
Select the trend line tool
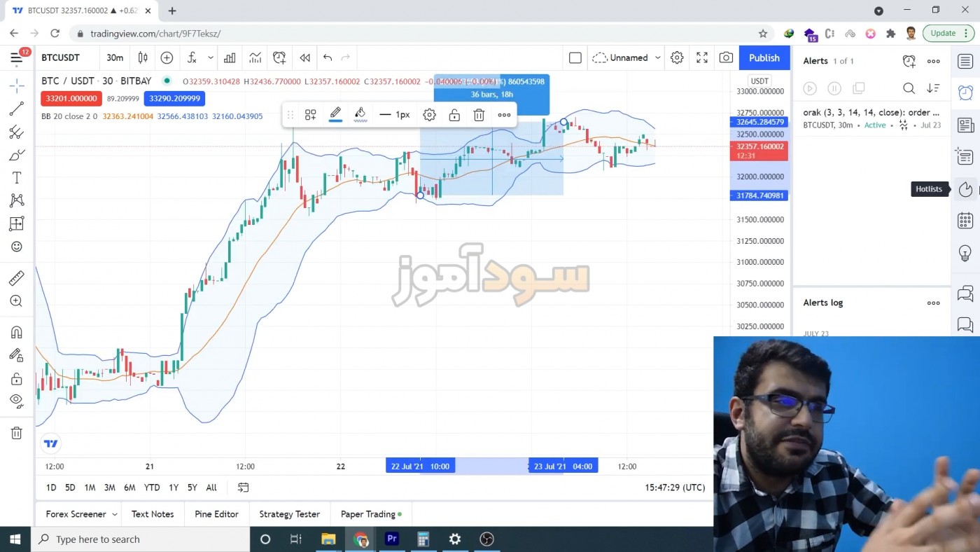click(17, 109)
